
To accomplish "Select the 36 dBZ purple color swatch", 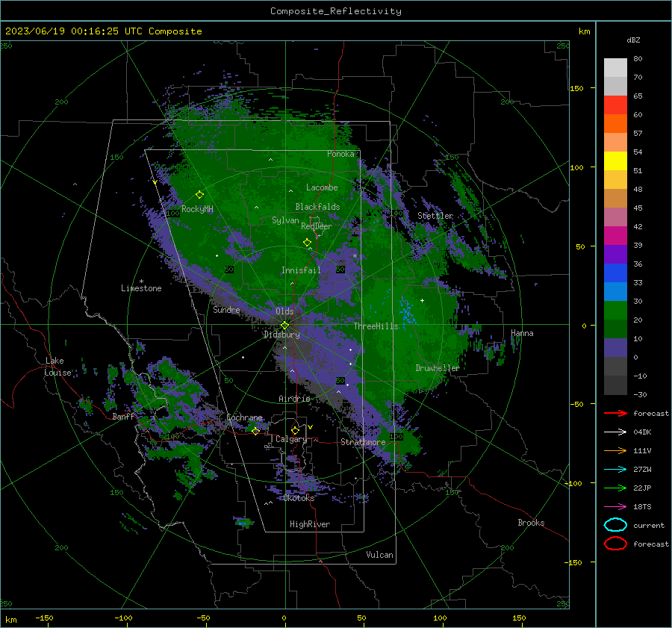I will (615, 254).
